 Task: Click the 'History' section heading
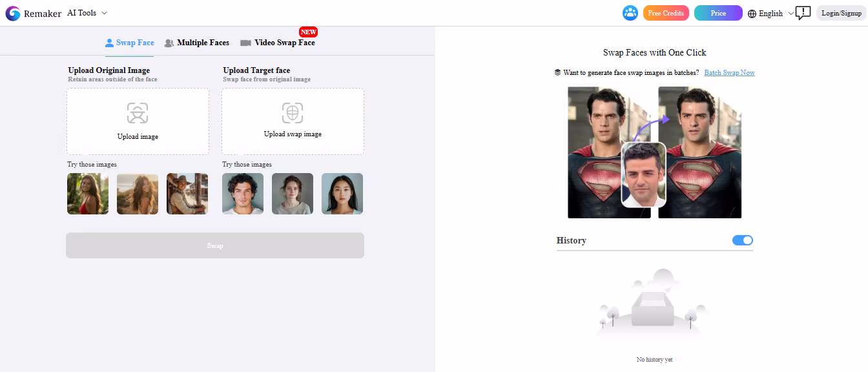pos(572,240)
